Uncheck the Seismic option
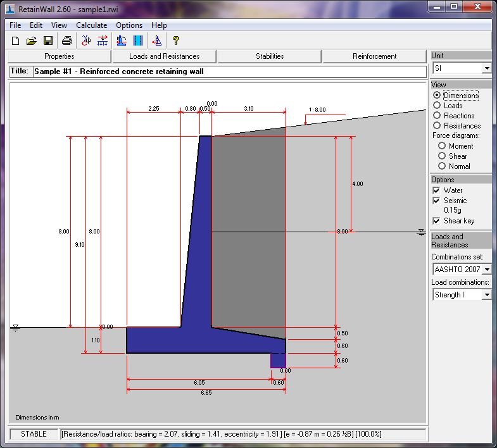 tap(436, 201)
